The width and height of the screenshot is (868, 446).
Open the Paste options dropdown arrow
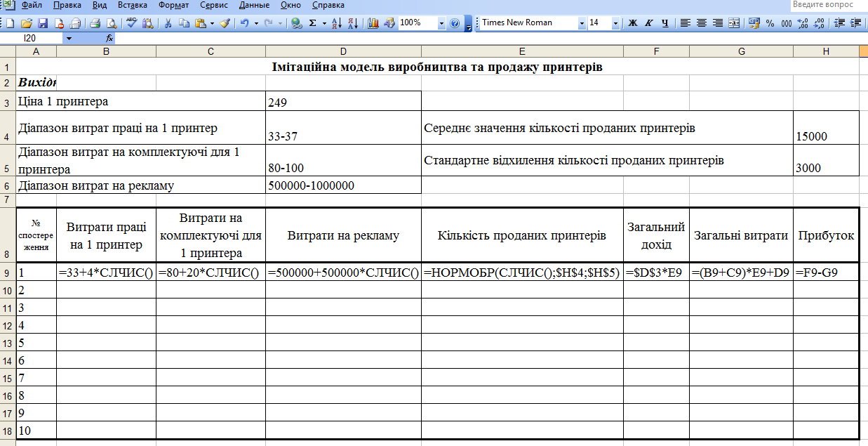(212, 22)
